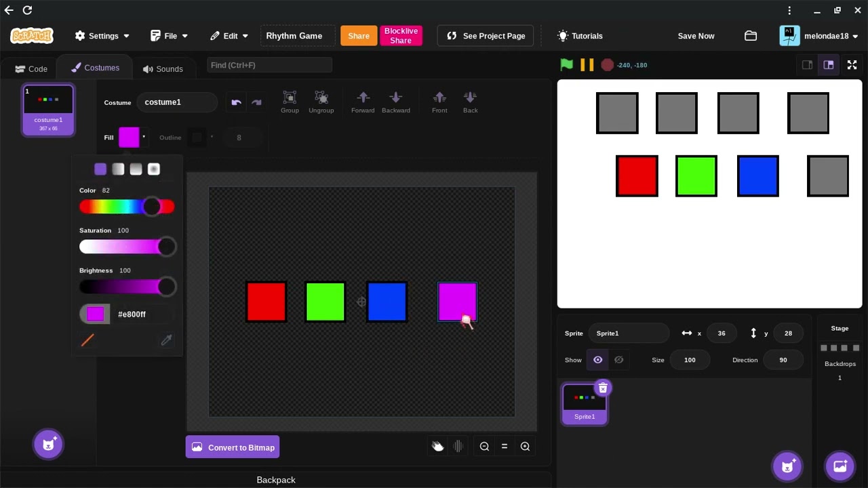Adjust the Color hue slider handle
Screen dimensions: 868x488
[152, 207]
